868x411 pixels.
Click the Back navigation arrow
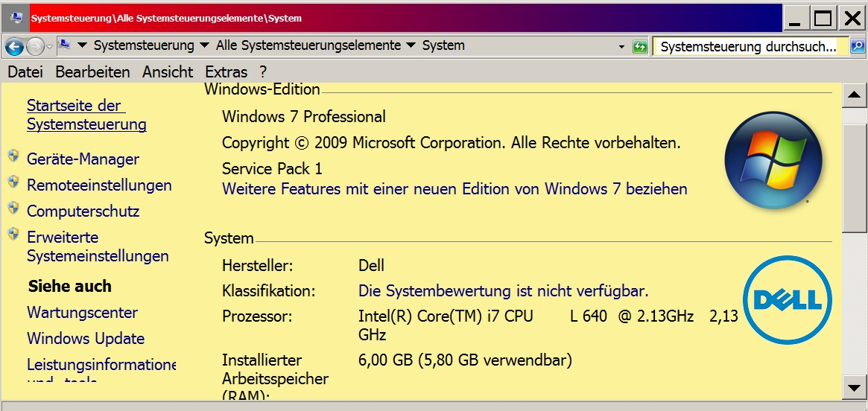tap(13, 47)
